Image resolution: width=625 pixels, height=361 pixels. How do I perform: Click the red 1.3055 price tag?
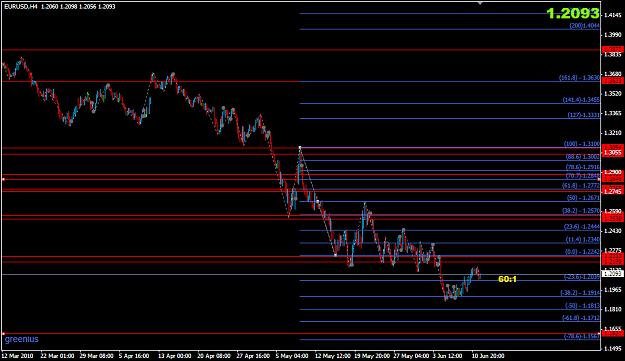click(613, 153)
